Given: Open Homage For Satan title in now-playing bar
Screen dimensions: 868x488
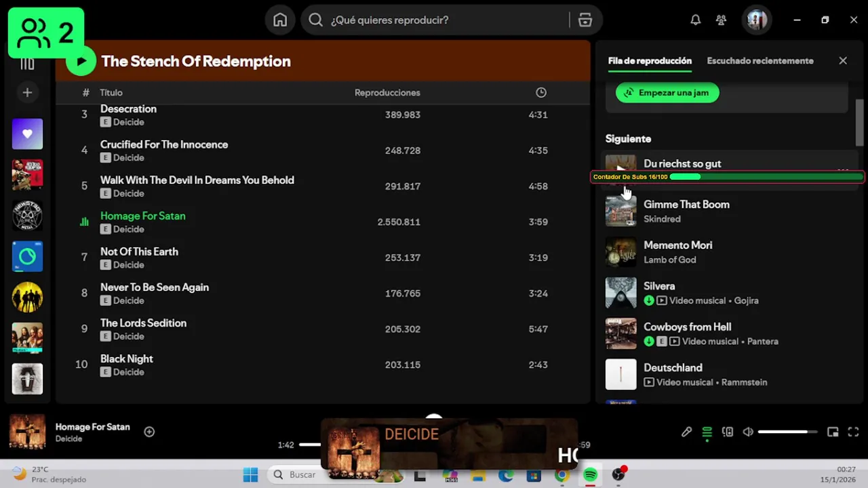Looking at the screenshot, I should 92,427.
